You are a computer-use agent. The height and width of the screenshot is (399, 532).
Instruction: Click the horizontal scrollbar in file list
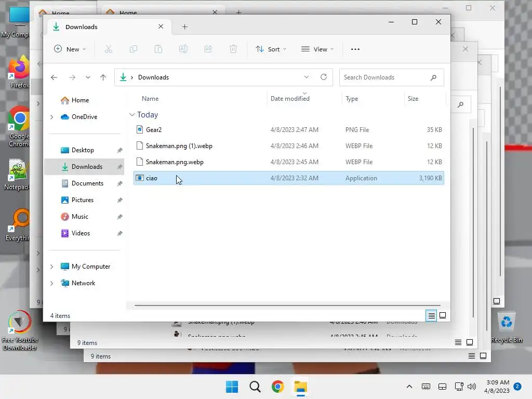pyautogui.click(x=287, y=305)
